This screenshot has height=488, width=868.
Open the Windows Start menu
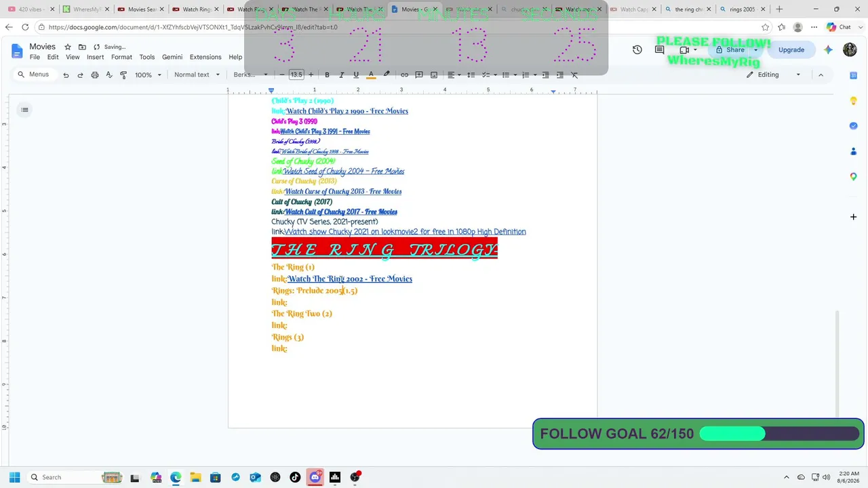tap(15, 477)
